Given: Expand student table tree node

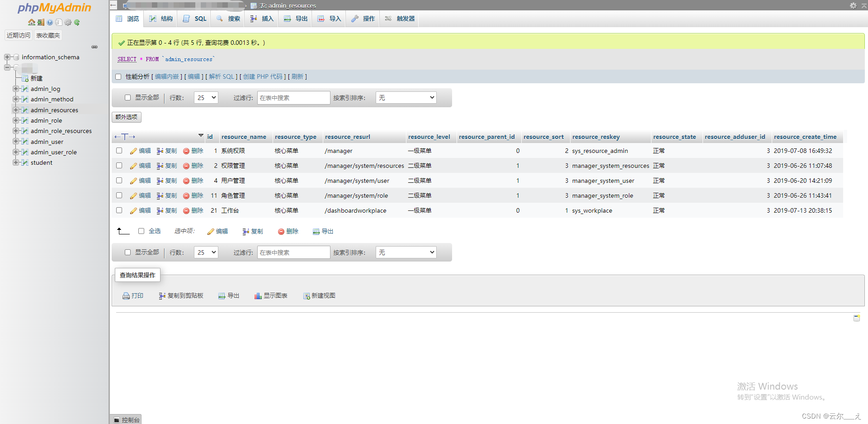Looking at the screenshot, I should tap(16, 162).
